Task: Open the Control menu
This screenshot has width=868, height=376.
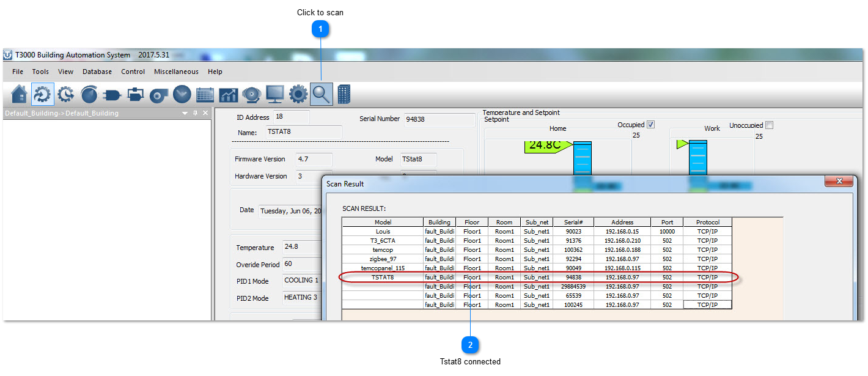Action: pos(133,72)
